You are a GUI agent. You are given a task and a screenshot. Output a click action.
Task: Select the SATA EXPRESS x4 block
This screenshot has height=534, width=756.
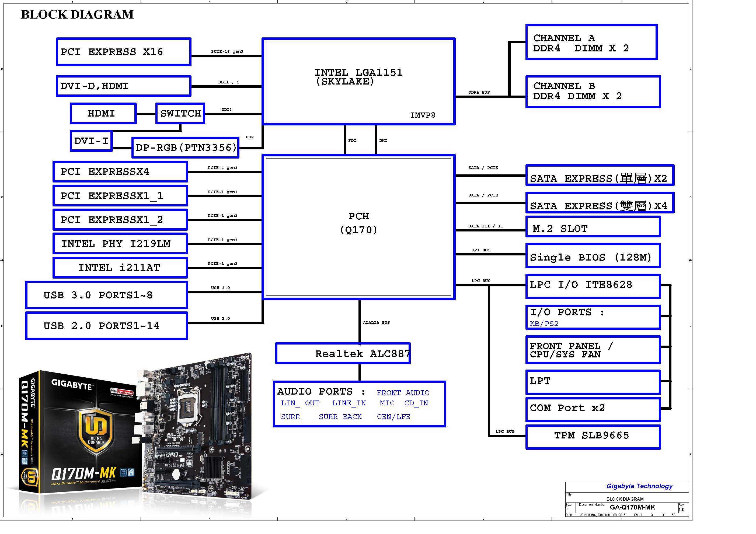(600, 202)
